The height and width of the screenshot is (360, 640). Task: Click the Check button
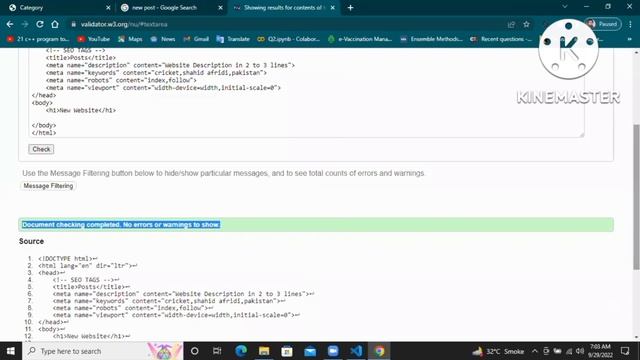point(41,149)
